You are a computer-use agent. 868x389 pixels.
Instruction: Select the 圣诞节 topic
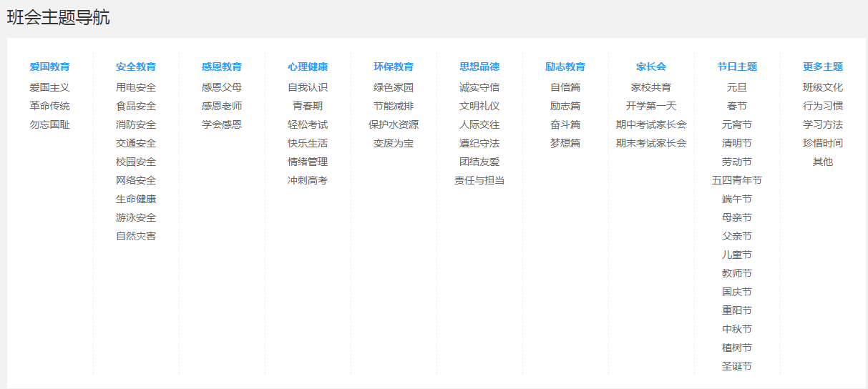click(737, 366)
